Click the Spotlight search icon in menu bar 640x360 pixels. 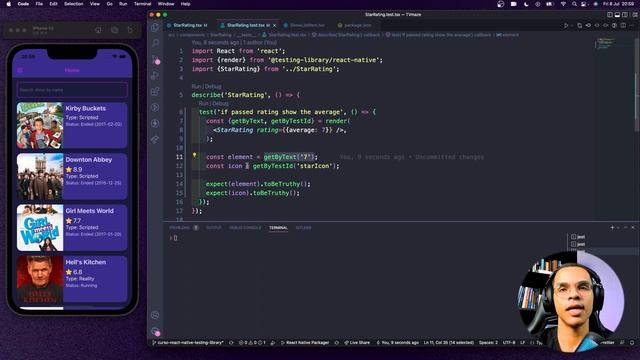pyautogui.click(x=574, y=4)
